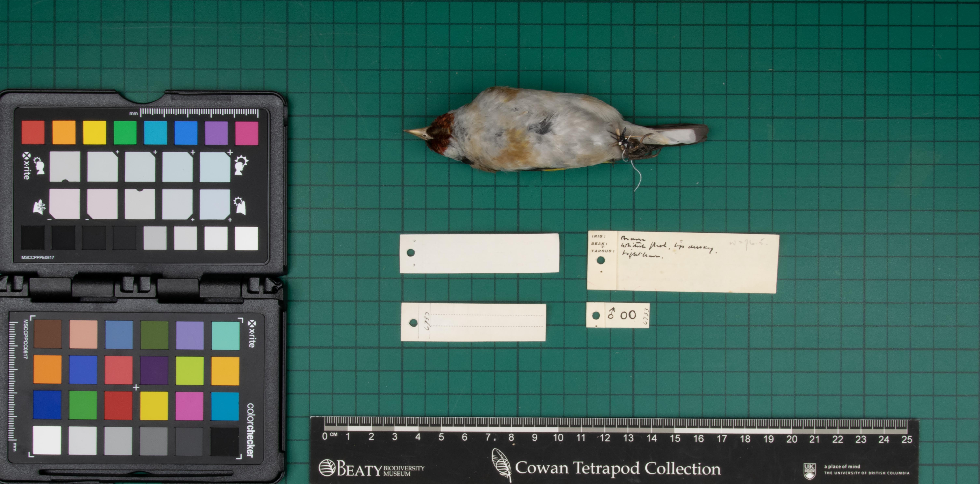Click the 18 mark on the ruler
The image size is (980, 484).
(745, 439)
